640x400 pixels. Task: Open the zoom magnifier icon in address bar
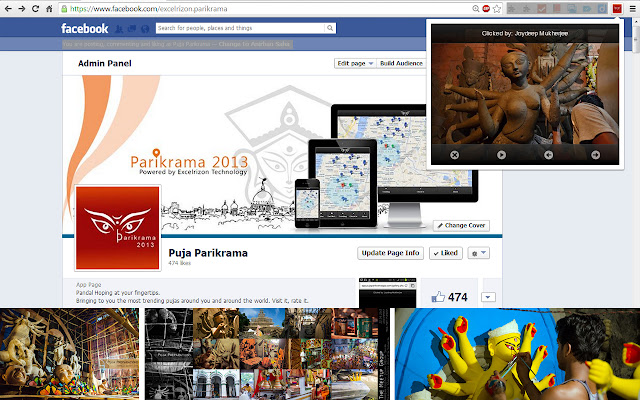click(476, 9)
